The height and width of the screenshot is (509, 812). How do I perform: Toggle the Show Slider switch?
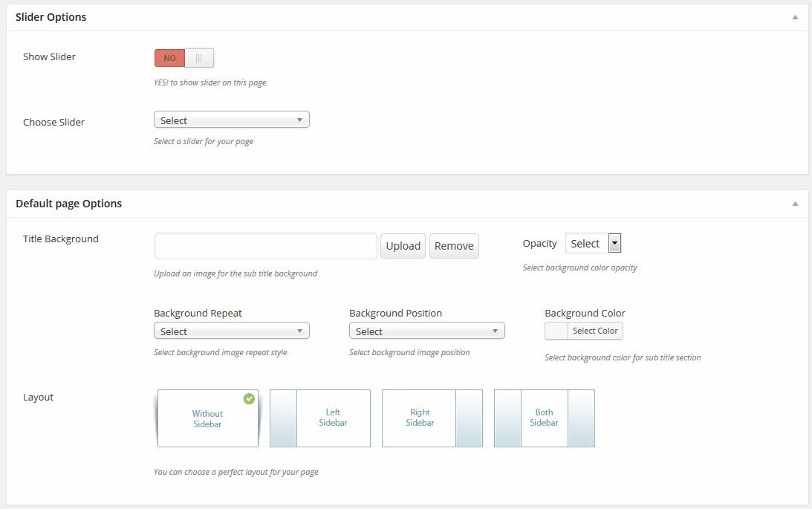(x=183, y=58)
